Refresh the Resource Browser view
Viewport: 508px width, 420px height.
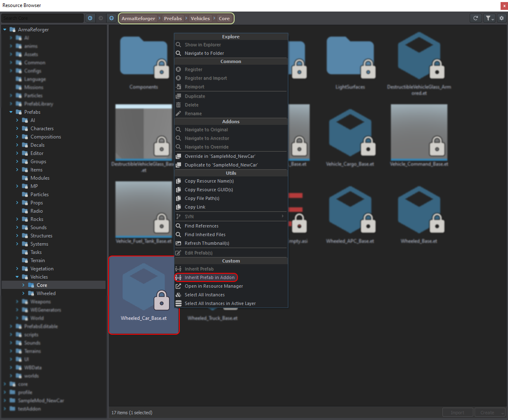coord(475,18)
